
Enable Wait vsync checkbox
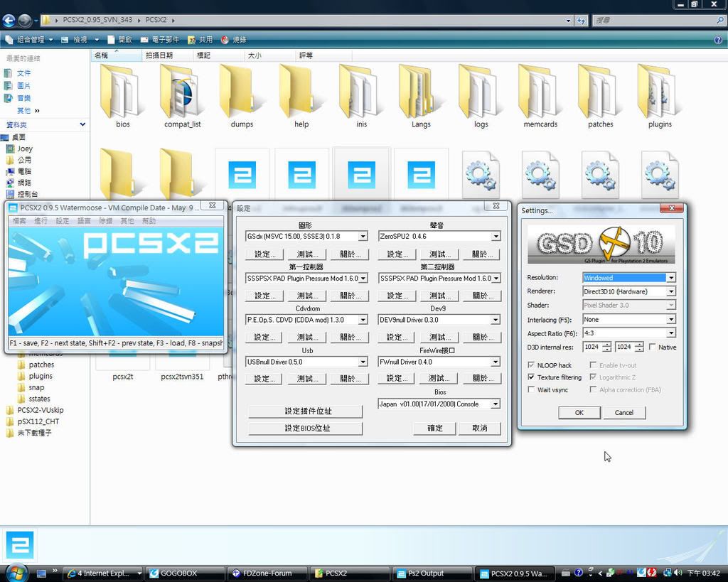point(531,390)
